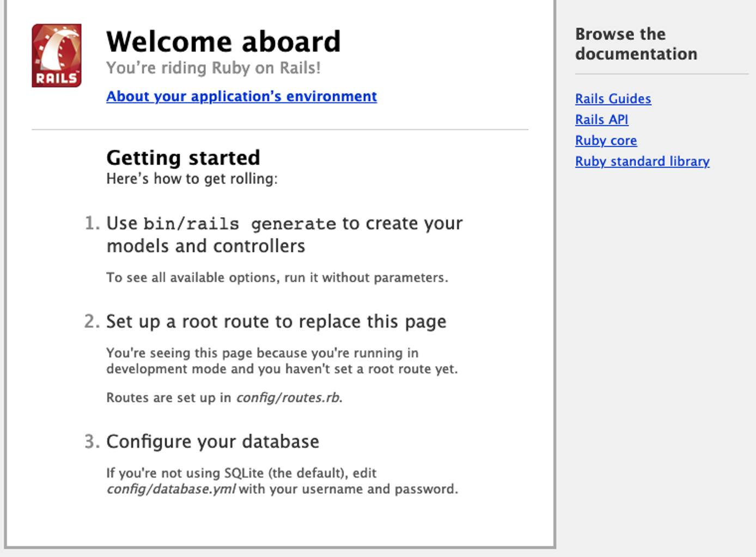This screenshot has width=756, height=557.
Task: Select the config/routes.rb file reference
Action: [289, 397]
